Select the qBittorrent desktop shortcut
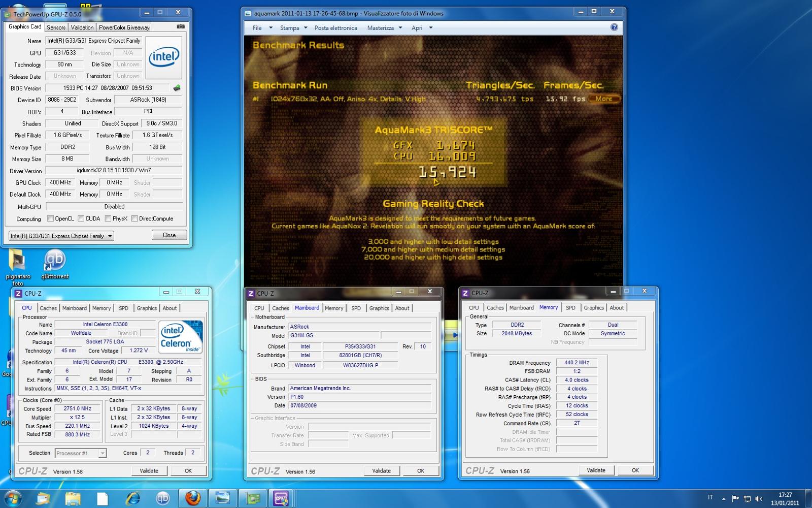 tap(55, 264)
